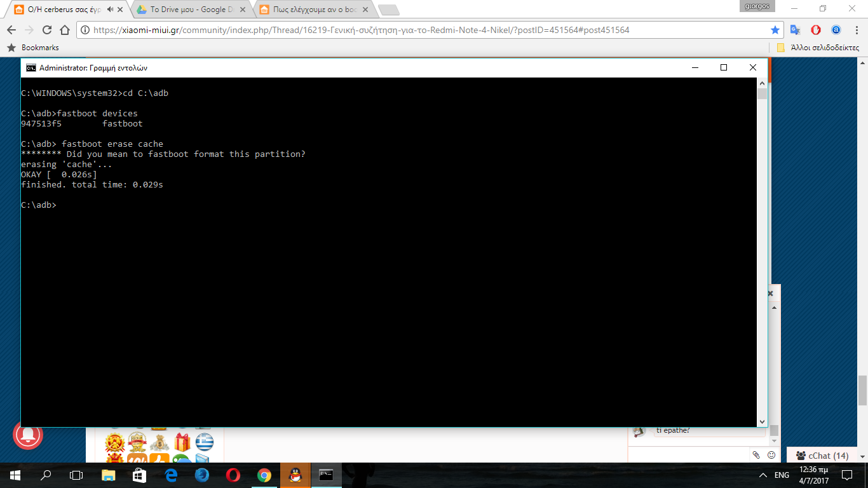Click the 'fastboot erase cache' command line
The width and height of the screenshot is (868, 488).
(92, 144)
